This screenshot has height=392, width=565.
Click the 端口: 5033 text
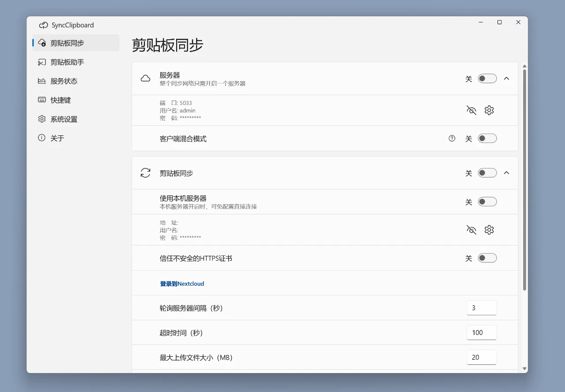click(176, 103)
